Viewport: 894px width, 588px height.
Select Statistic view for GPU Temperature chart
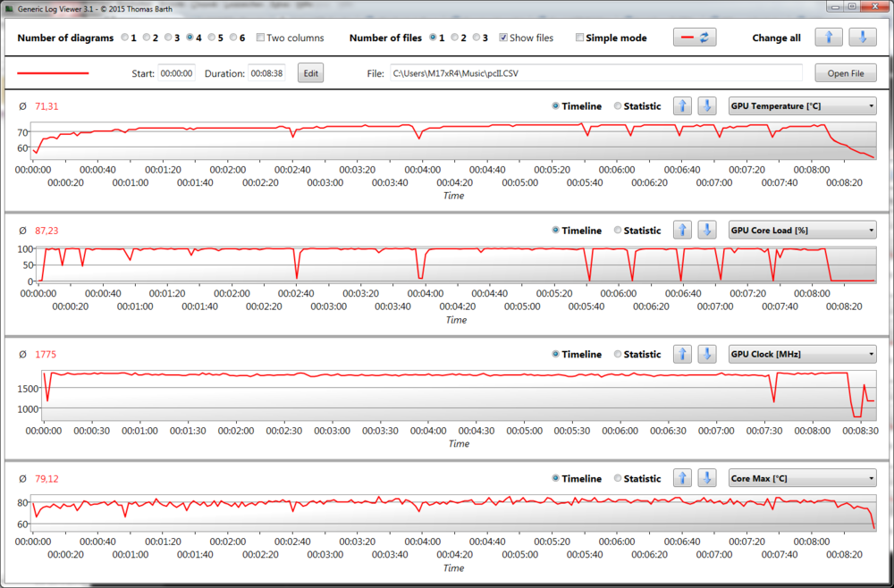click(619, 106)
